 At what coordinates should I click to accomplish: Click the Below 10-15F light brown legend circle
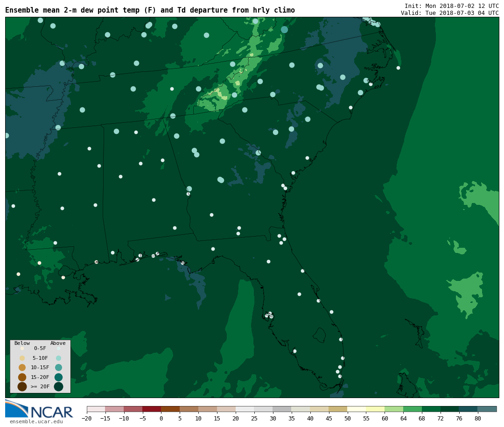22,368
